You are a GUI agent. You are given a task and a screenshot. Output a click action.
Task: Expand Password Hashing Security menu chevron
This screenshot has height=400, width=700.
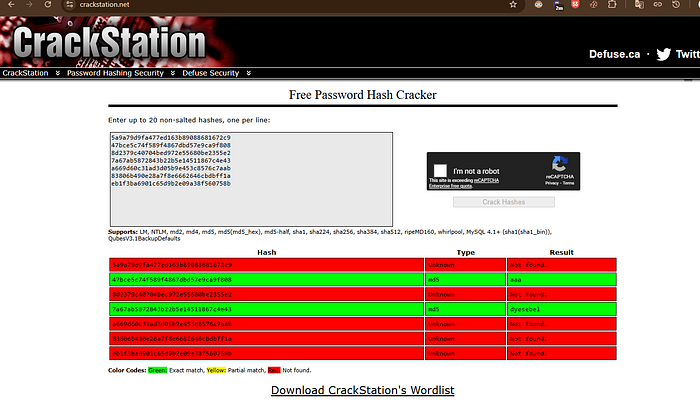[173, 73]
